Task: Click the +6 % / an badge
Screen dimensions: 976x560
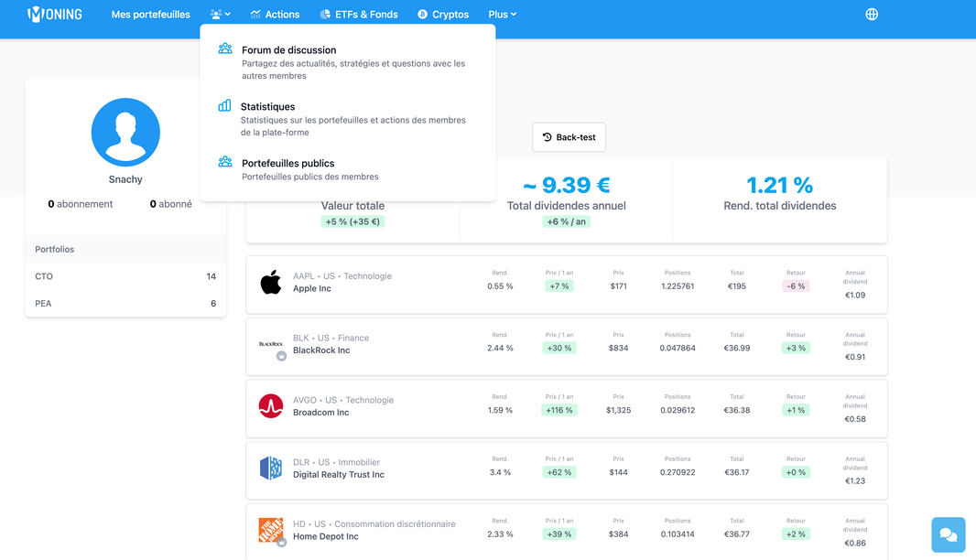Action: [x=567, y=221]
